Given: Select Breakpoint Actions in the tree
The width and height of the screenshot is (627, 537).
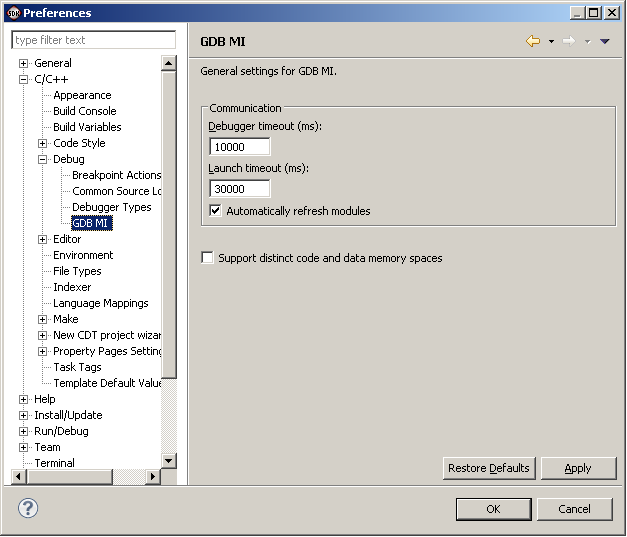Looking at the screenshot, I should click(x=116, y=175).
